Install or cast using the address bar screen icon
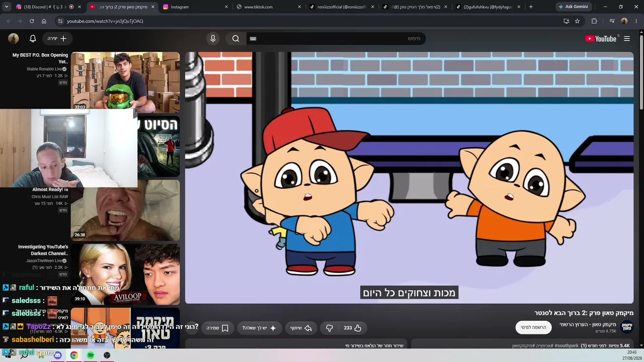 pyautogui.click(x=566, y=21)
